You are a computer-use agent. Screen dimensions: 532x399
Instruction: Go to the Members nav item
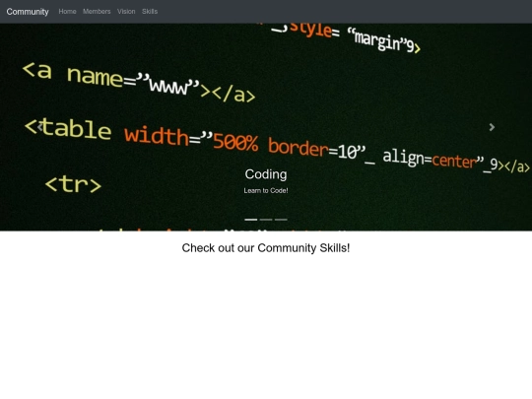(97, 12)
